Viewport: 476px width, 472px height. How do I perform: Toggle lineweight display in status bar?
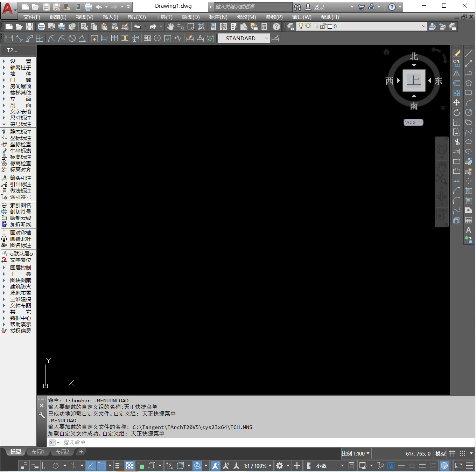(119, 466)
